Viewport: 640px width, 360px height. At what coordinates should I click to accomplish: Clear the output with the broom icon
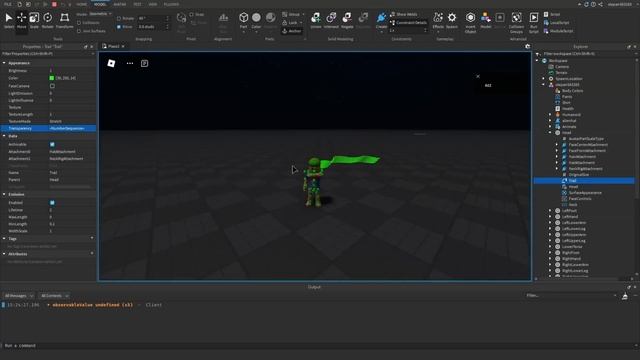625,296
